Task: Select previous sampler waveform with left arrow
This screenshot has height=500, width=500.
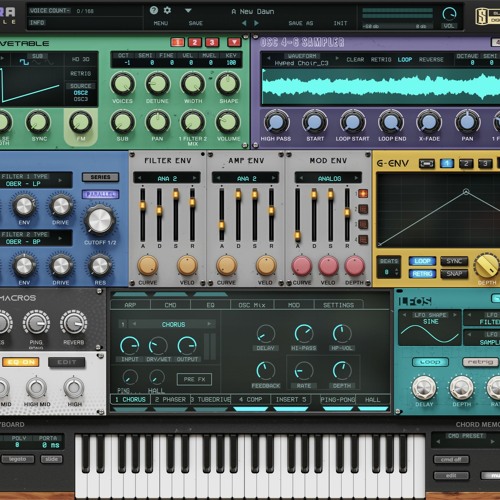Action: [269, 58]
